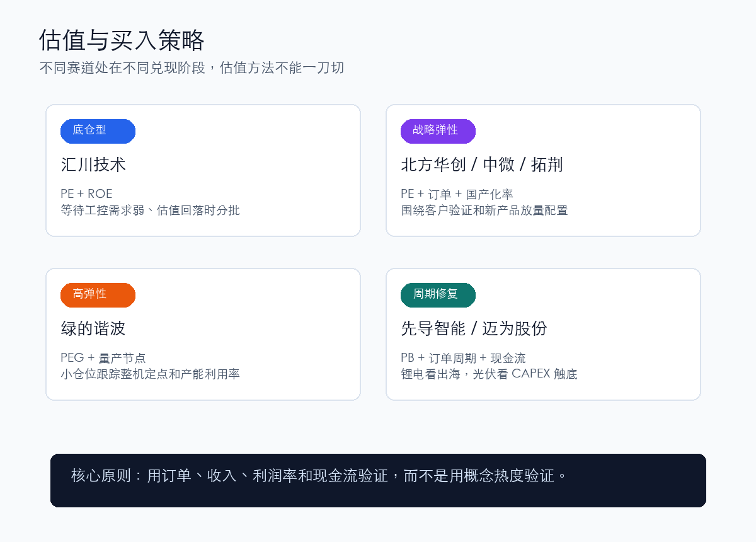Click the PE + ROE text line
The width and height of the screenshot is (756, 542).
tap(86, 193)
